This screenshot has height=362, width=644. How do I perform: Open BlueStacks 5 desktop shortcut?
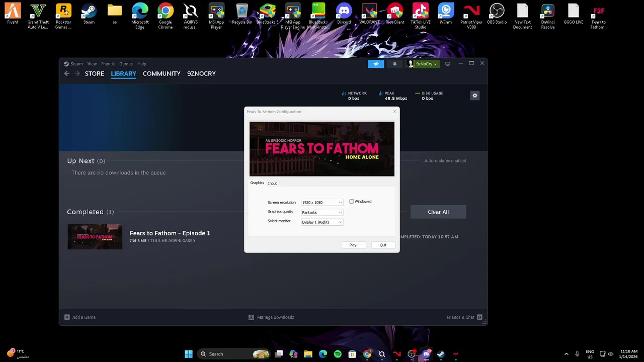[x=267, y=15]
